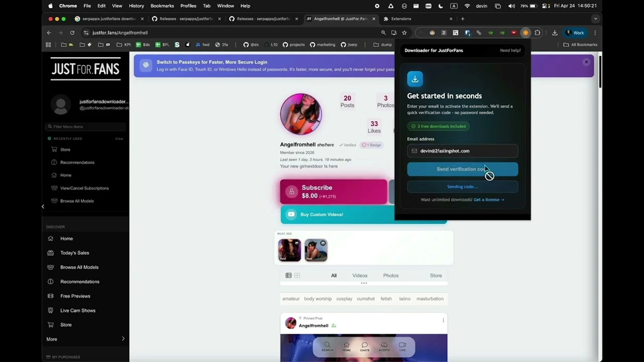This screenshot has width=644, height=362.
Task: Open Store icon under Recently Used
Action: pyautogui.click(x=54, y=149)
